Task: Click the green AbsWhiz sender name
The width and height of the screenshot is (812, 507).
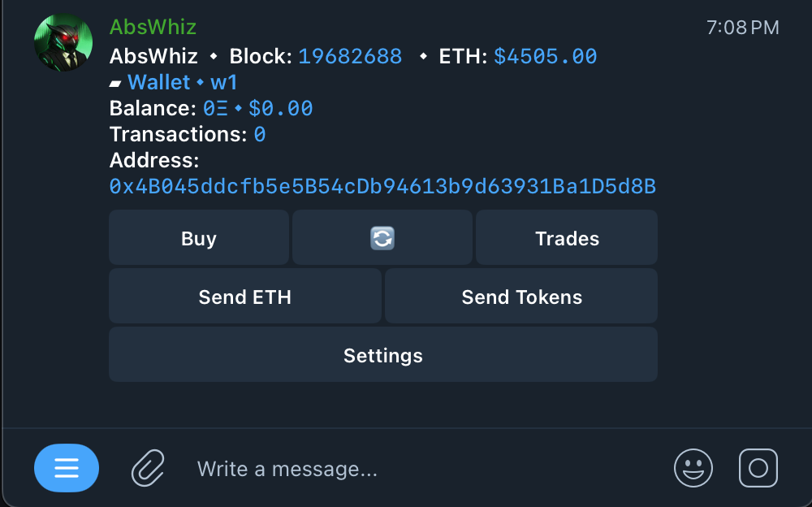Action: coord(153,27)
